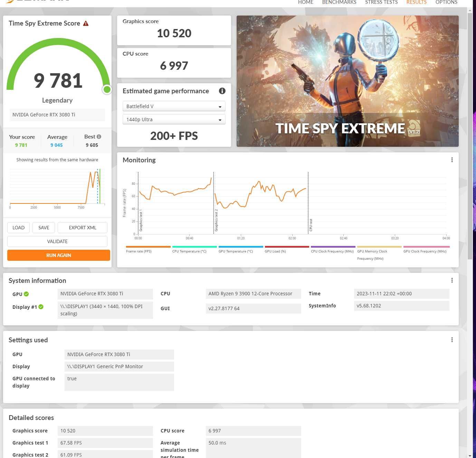The width and height of the screenshot is (476, 458).
Task: Click the green check next to GPU
Action: click(26, 294)
